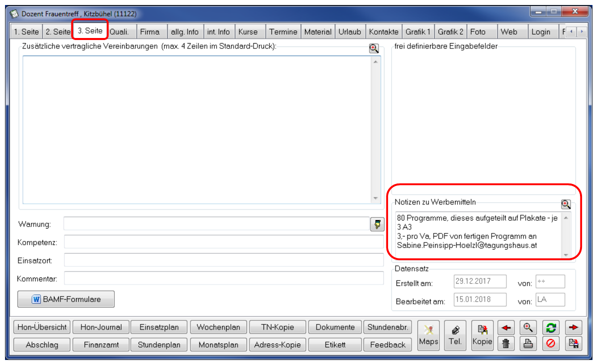The width and height of the screenshot is (597, 364).
Task: Open the Termine tab
Action: click(283, 32)
